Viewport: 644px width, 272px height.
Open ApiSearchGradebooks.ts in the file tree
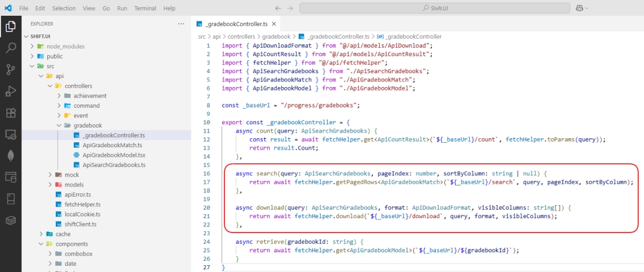(x=106, y=165)
